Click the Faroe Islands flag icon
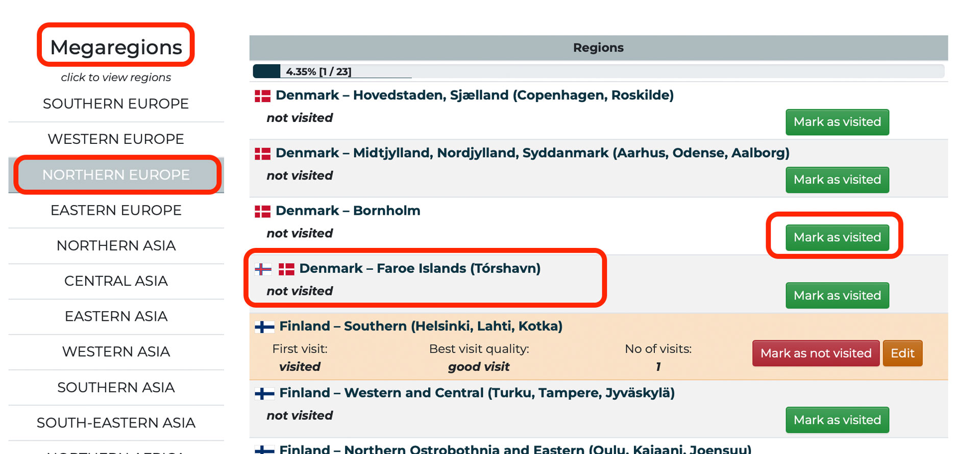The image size is (980, 454). (x=263, y=269)
